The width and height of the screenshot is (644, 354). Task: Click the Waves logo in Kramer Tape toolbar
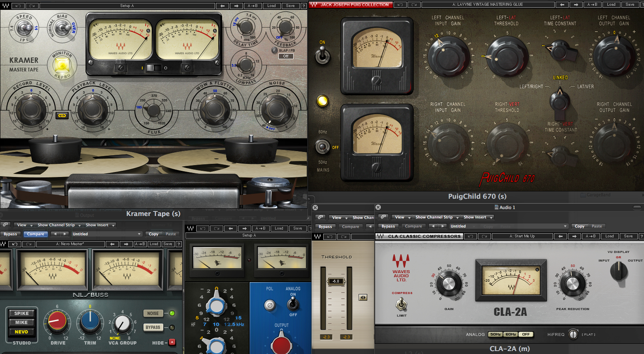point(5,6)
